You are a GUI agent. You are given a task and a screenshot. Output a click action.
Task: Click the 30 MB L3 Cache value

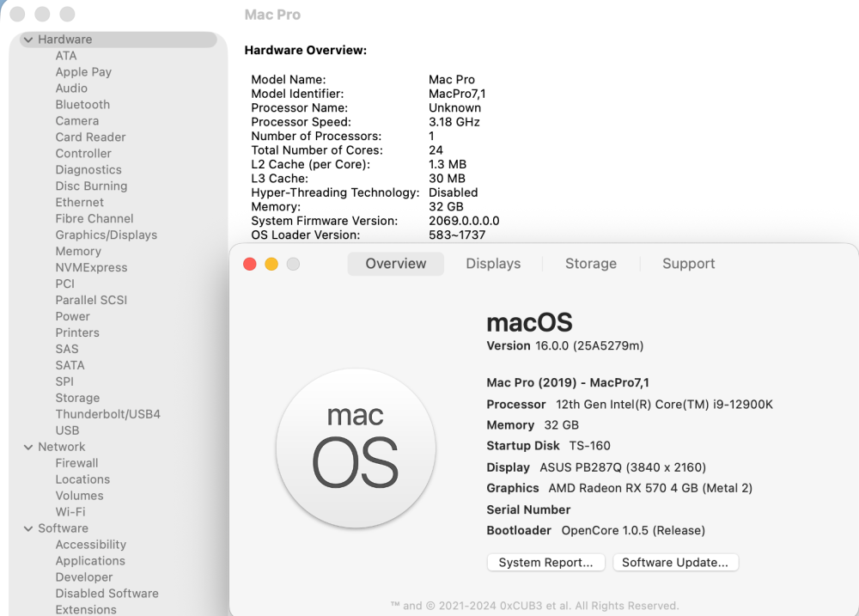[447, 179]
